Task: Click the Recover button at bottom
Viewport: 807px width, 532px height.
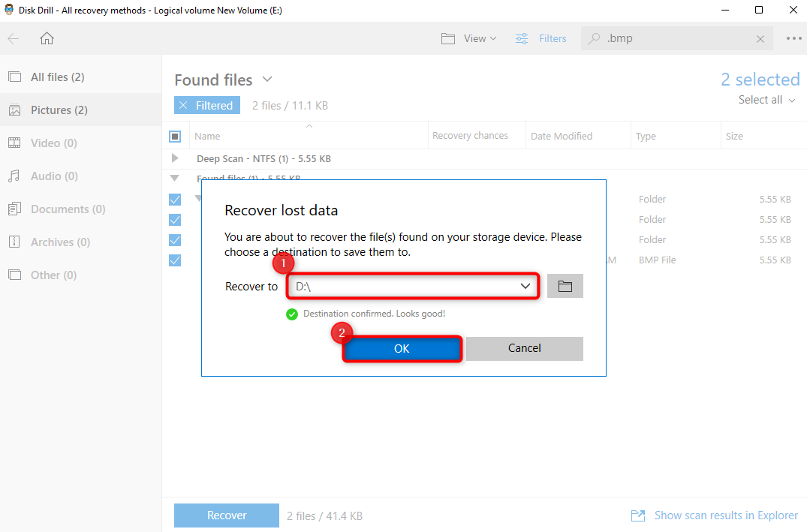Action: [227, 515]
